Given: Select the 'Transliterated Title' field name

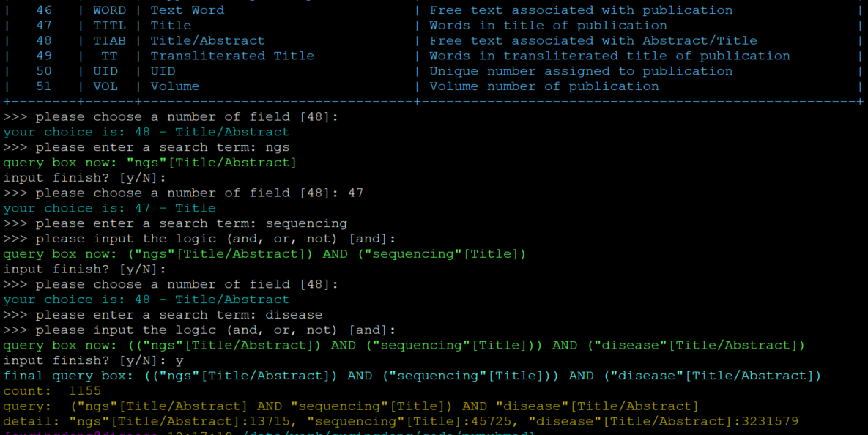Looking at the screenshot, I should [x=232, y=56].
